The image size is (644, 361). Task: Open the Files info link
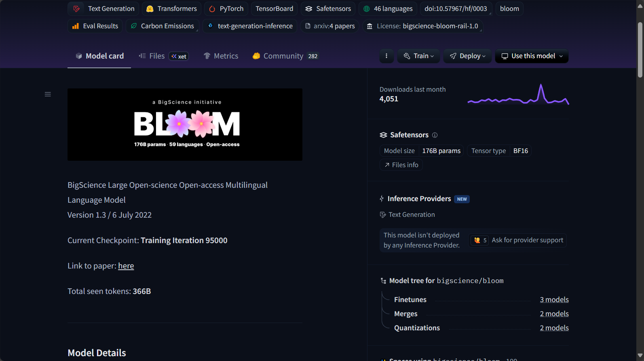(x=401, y=165)
